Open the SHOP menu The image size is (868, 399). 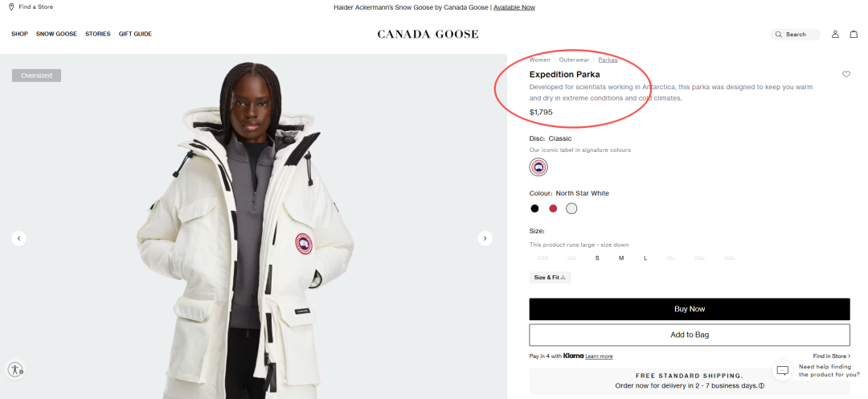(19, 34)
